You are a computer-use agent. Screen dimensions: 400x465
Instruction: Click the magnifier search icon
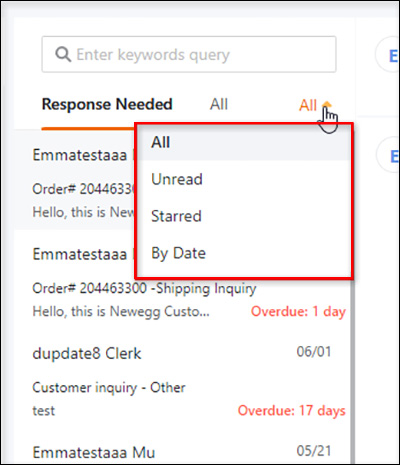63,54
